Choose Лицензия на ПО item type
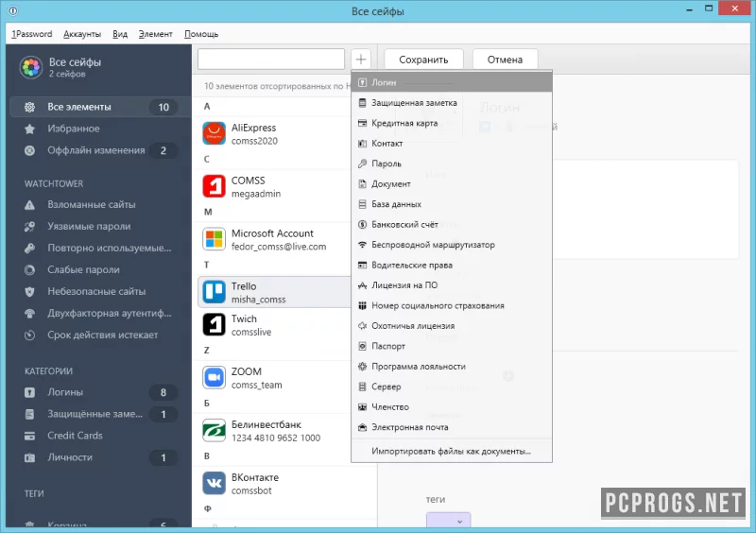Viewport: 756px width, 533px height. (452, 285)
